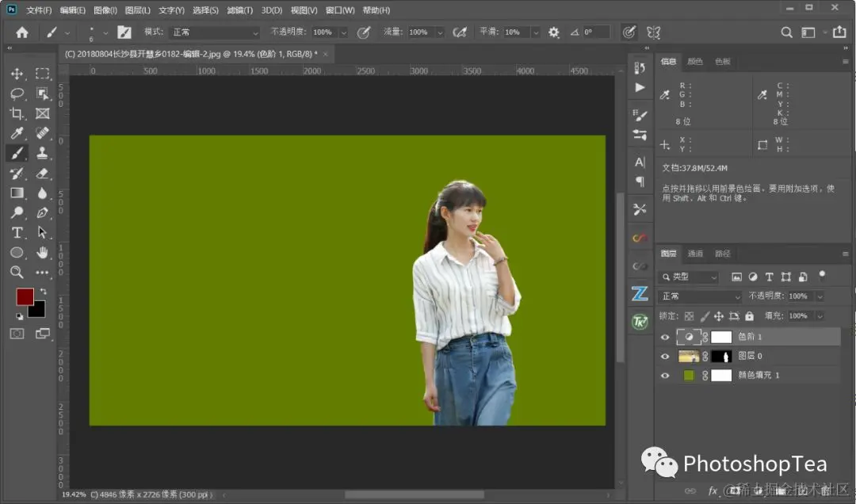Screen dimensions: 856x504
Task: Select the History Brush tool
Action: click(x=17, y=173)
